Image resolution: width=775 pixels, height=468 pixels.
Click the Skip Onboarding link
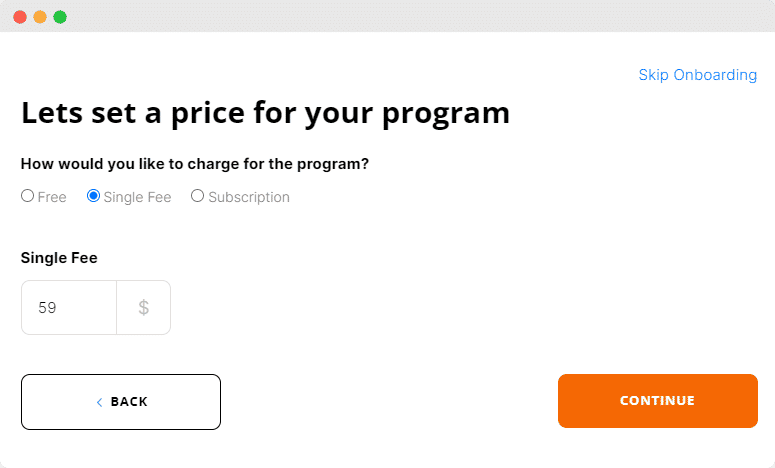click(697, 75)
